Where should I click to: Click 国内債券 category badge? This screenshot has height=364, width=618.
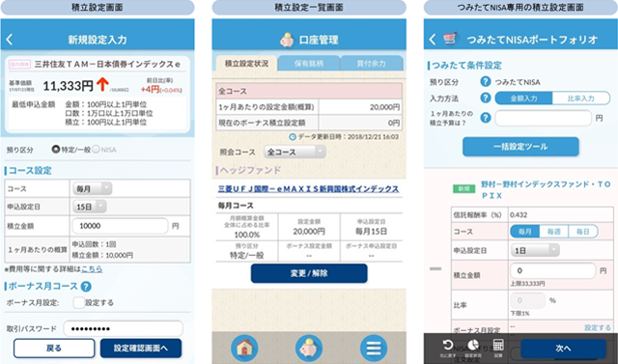point(19,65)
